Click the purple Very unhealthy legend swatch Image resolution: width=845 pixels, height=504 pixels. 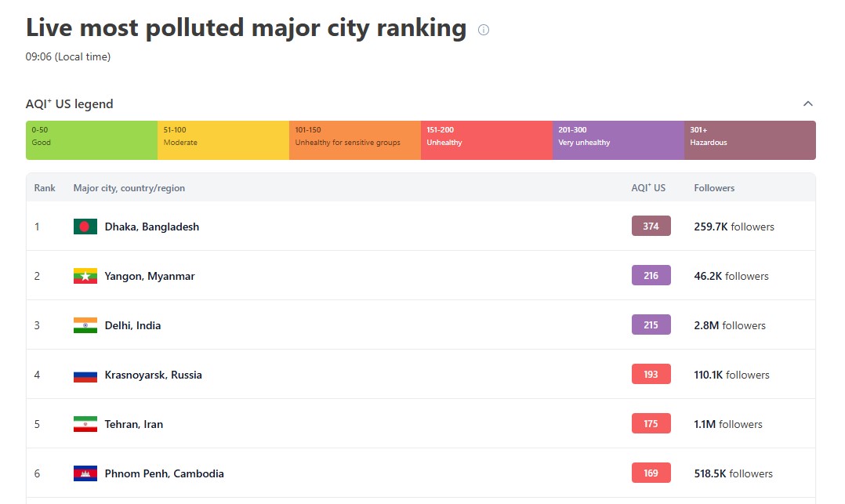click(618, 140)
